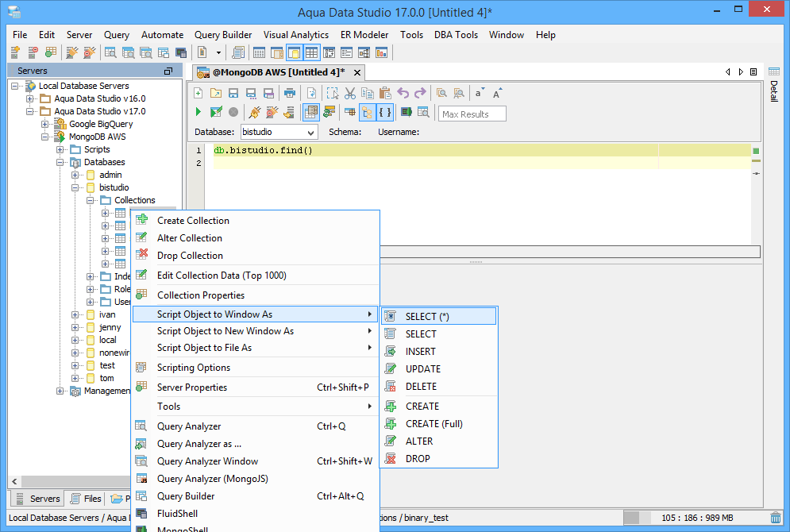This screenshot has width=790, height=532.
Task: Run the query with green Execute arrow
Action: 198,112
